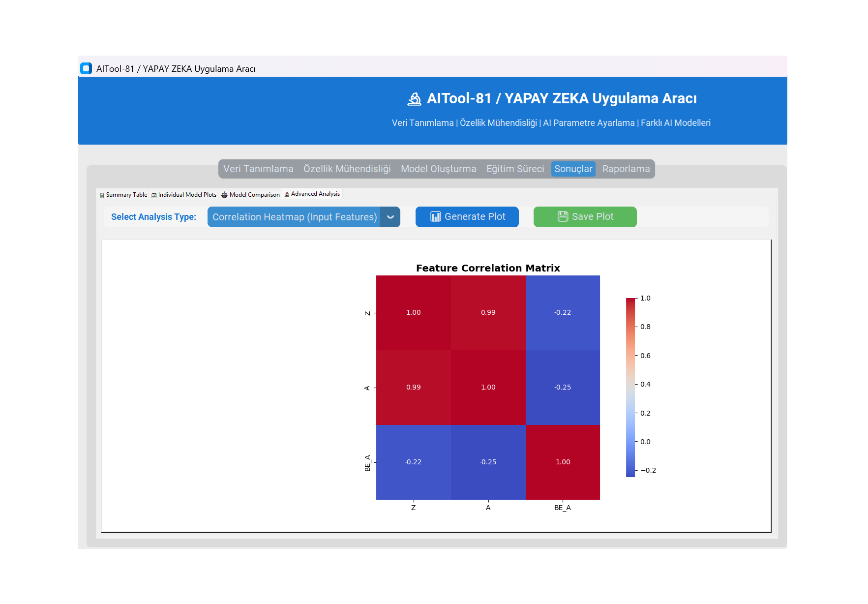Click the Save Plot button
Viewport: 868px width, 604px height.
(585, 217)
